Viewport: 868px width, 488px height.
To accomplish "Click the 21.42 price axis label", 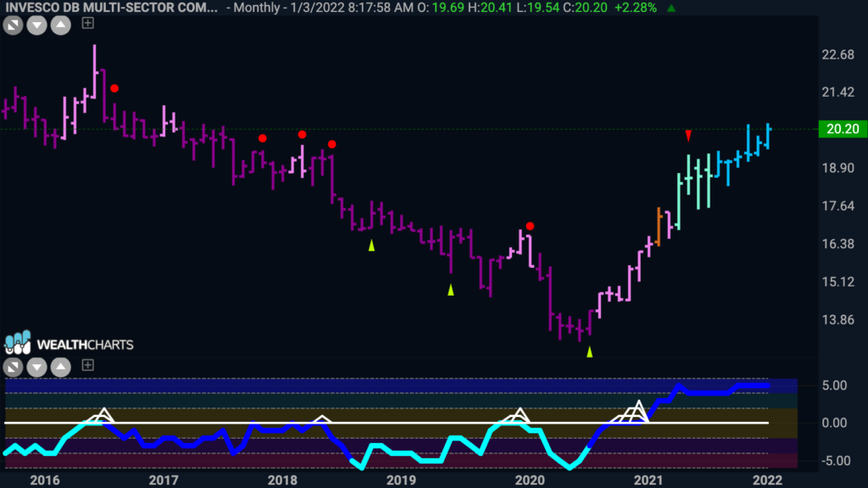I will click(838, 92).
